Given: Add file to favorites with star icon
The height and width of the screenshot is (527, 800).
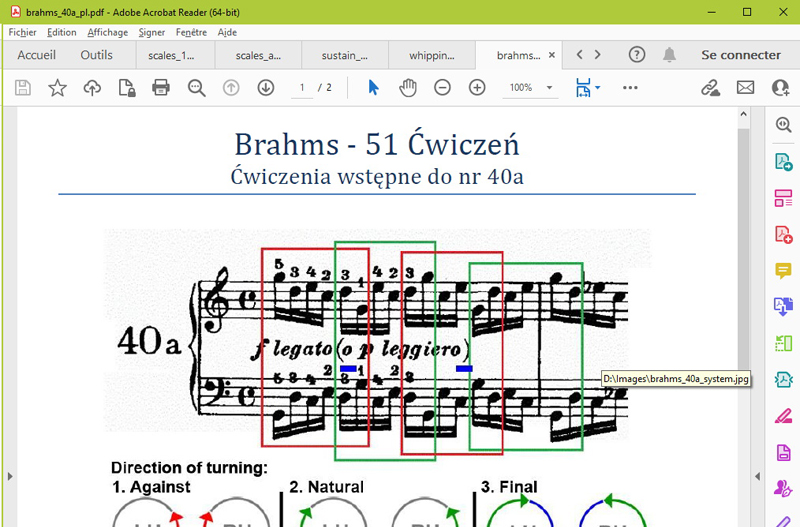Looking at the screenshot, I should [57, 88].
